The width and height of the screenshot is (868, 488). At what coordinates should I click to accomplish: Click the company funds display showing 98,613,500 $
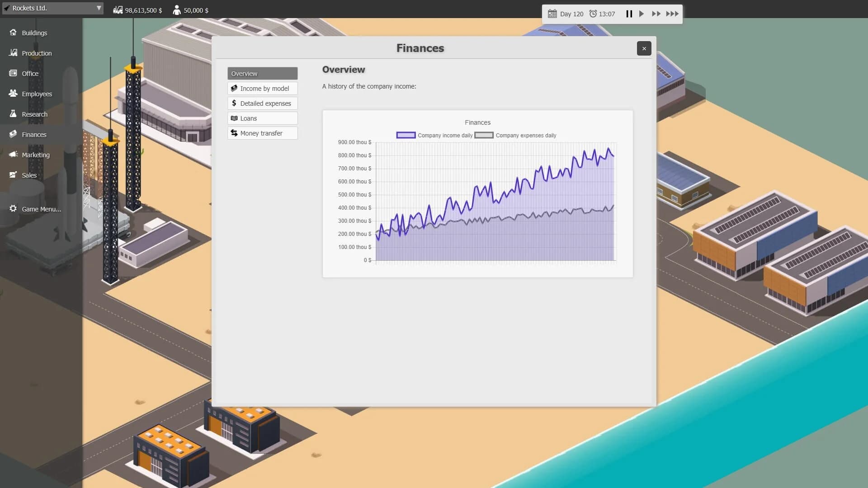(x=138, y=10)
